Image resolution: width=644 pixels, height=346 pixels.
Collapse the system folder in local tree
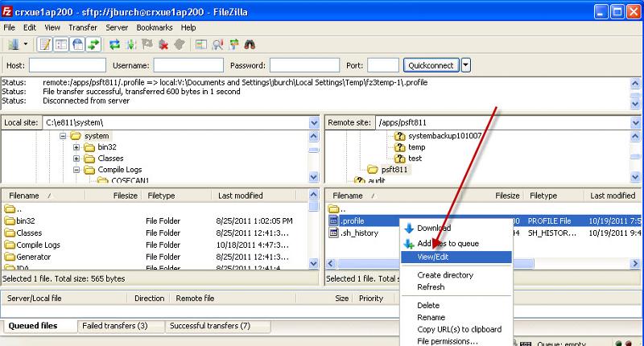tap(63, 136)
